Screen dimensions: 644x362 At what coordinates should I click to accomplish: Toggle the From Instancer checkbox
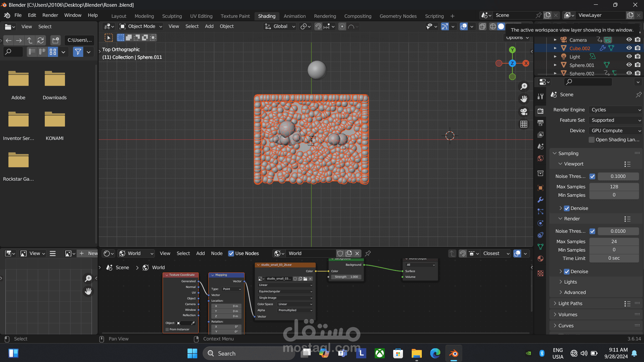pos(167,329)
